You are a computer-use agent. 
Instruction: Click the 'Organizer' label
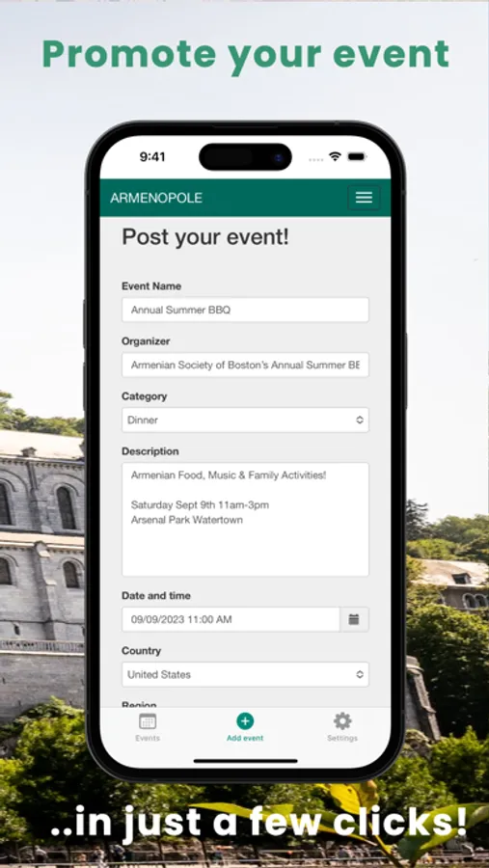[146, 341]
